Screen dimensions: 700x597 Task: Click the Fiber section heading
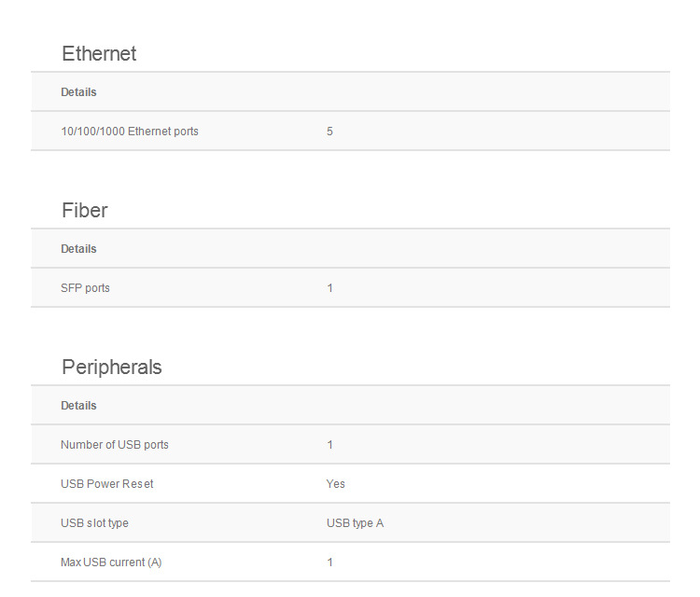click(x=85, y=211)
